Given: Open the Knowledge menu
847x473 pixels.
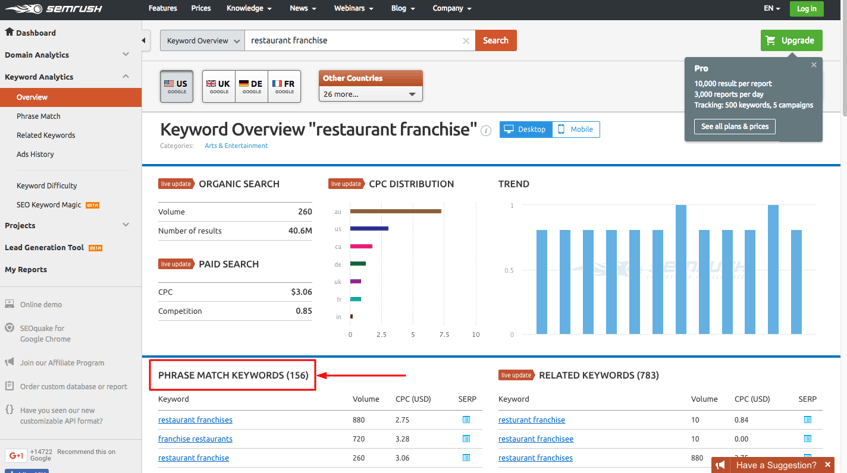Looking at the screenshot, I should [x=249, y=8].
